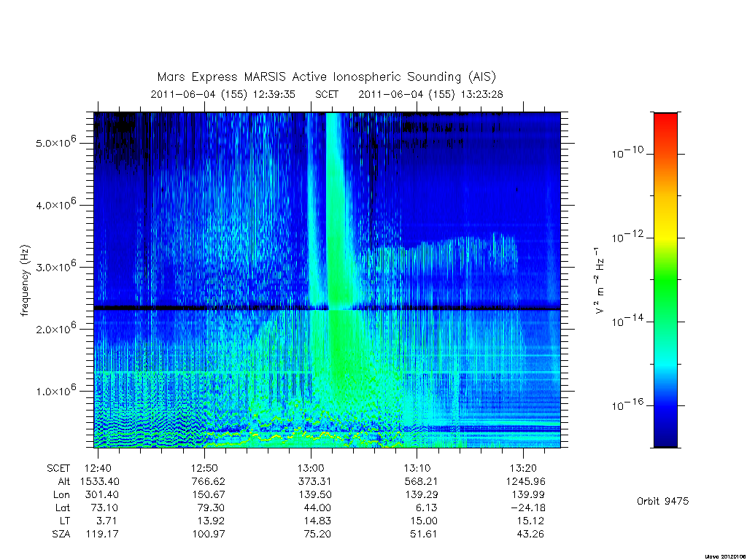Click the 2.0×10^6 frequency tick label
This screenshot has height=560, width=747.
click(x=55, y=328)
